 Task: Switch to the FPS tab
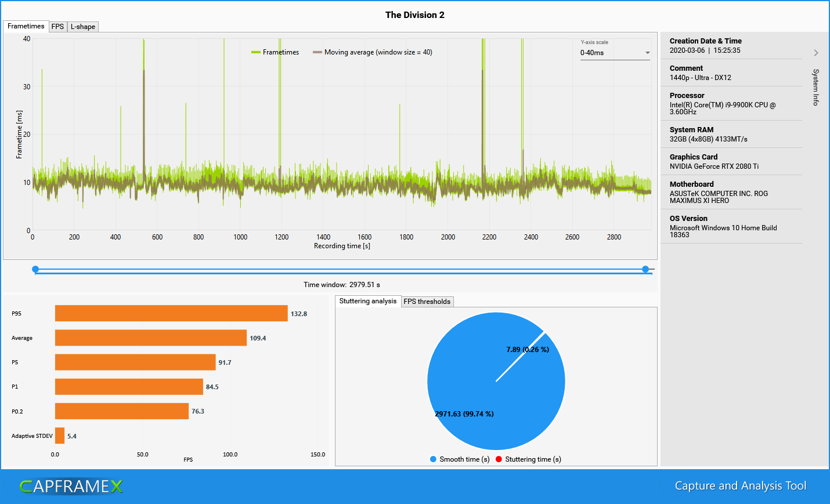tap(57, 26)
